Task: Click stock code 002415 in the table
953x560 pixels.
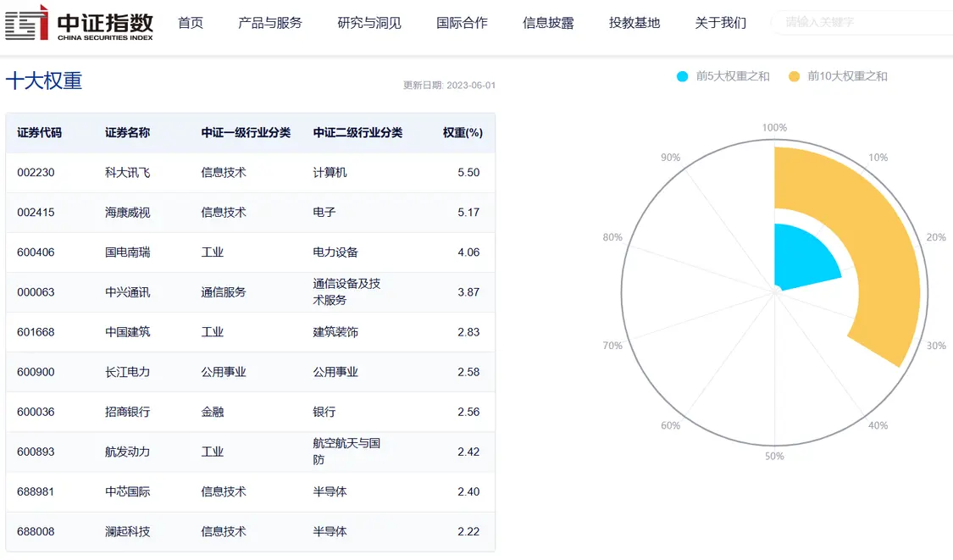Action: (36, 213)
